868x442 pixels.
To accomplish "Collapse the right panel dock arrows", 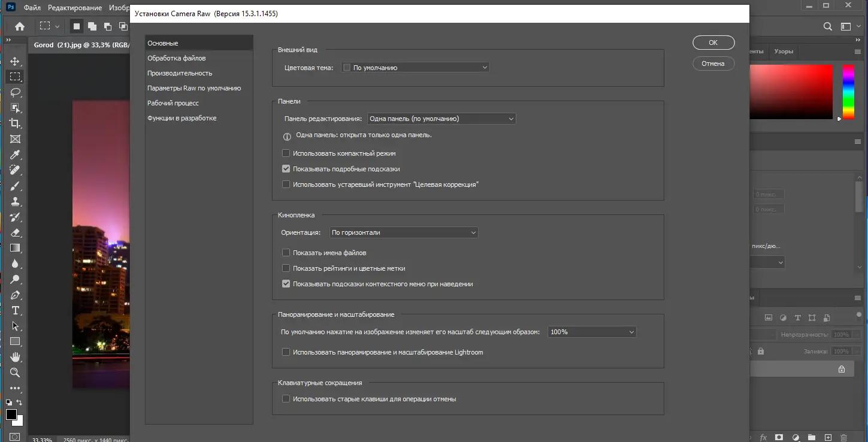I will point(858,40).
